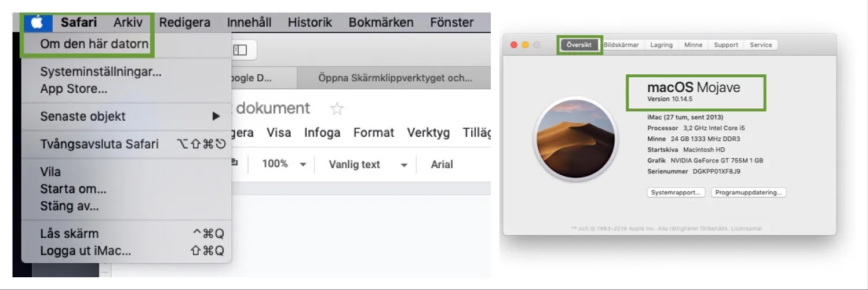Open App Store from Apple menu
Image resolution: width=868 pixels, height=290 pixels.
coord(74,89)
